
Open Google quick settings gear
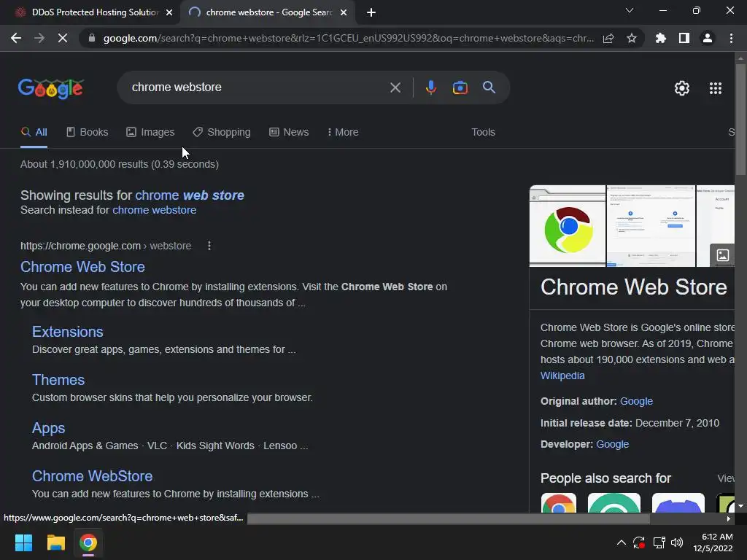click(x=682, y=88)
